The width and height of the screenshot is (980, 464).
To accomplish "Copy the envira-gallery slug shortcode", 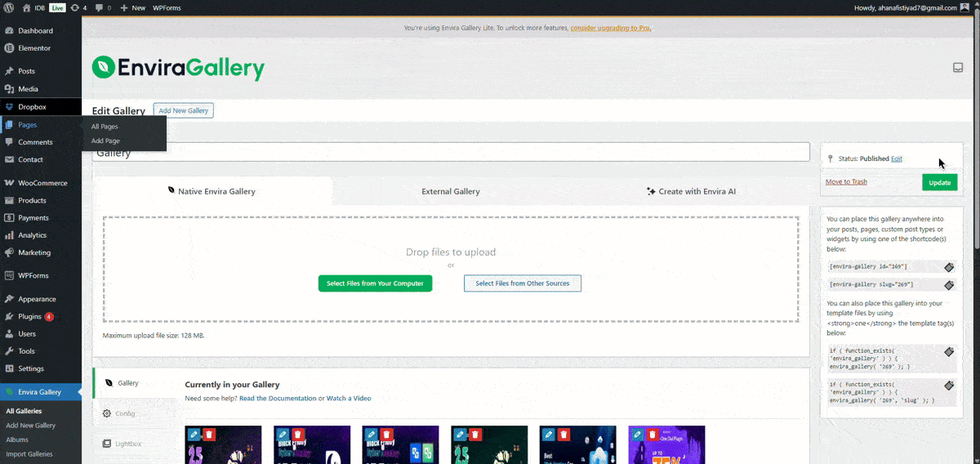I will [949, 285].
